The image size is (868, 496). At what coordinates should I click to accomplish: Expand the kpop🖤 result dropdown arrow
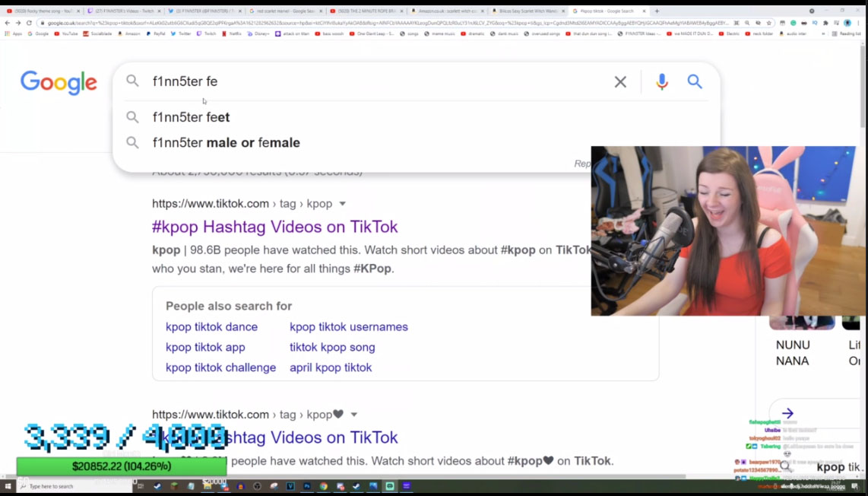click(354, 415)
